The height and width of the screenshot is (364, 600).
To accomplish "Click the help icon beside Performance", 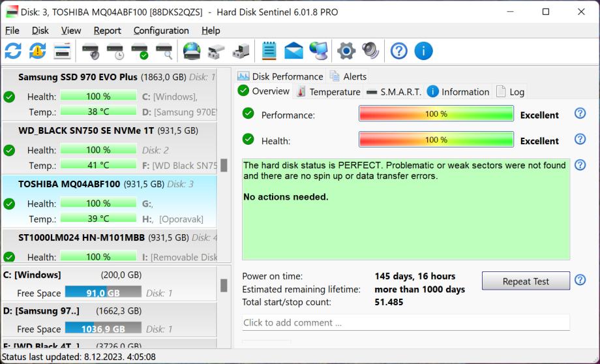I will point(580,114).
